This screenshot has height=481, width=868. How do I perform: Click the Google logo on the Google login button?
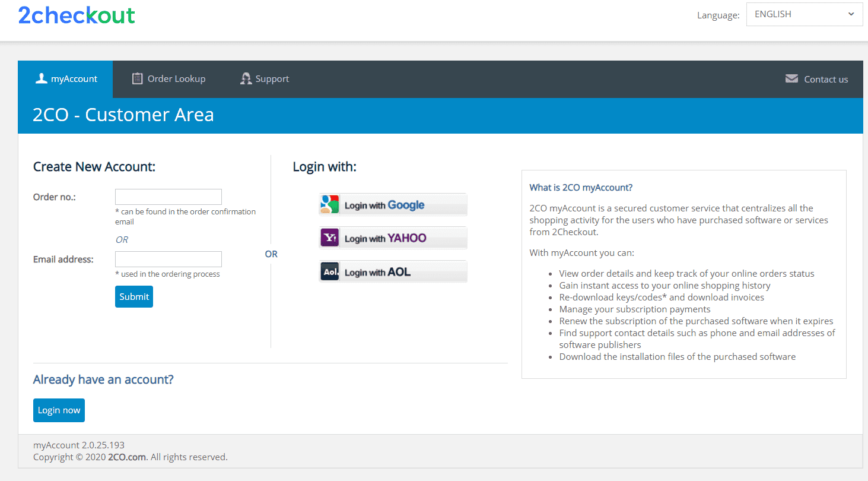[330, 204]
